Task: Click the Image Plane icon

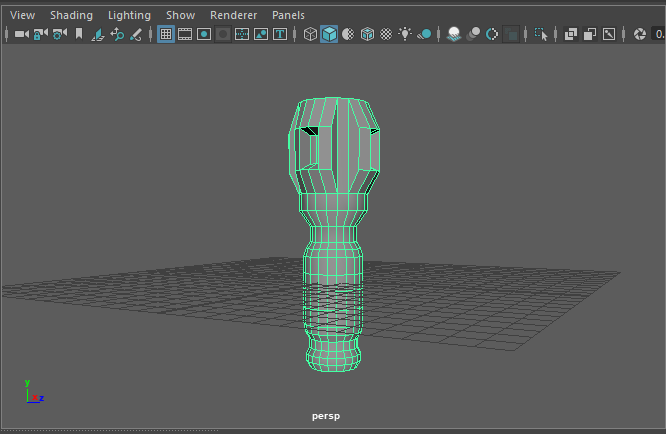Action: (98, 34)
